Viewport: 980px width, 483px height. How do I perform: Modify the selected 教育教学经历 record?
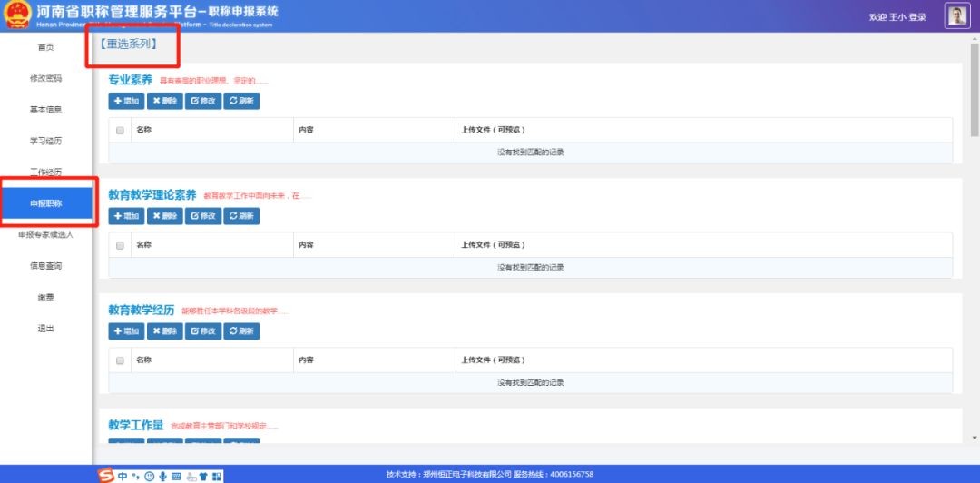pos(203,331)
